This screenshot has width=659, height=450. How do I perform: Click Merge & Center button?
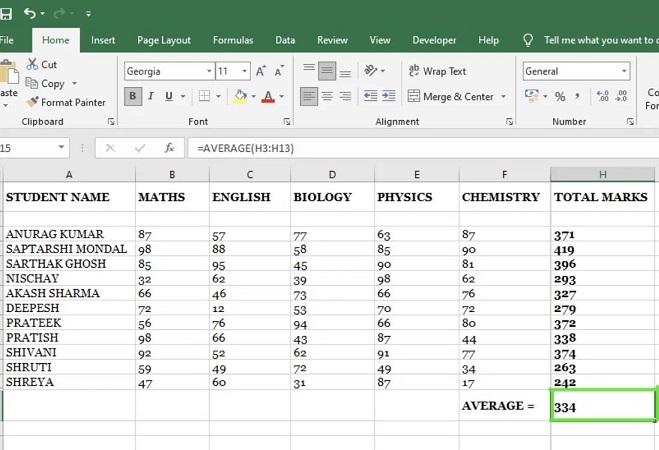click(451, 96)
